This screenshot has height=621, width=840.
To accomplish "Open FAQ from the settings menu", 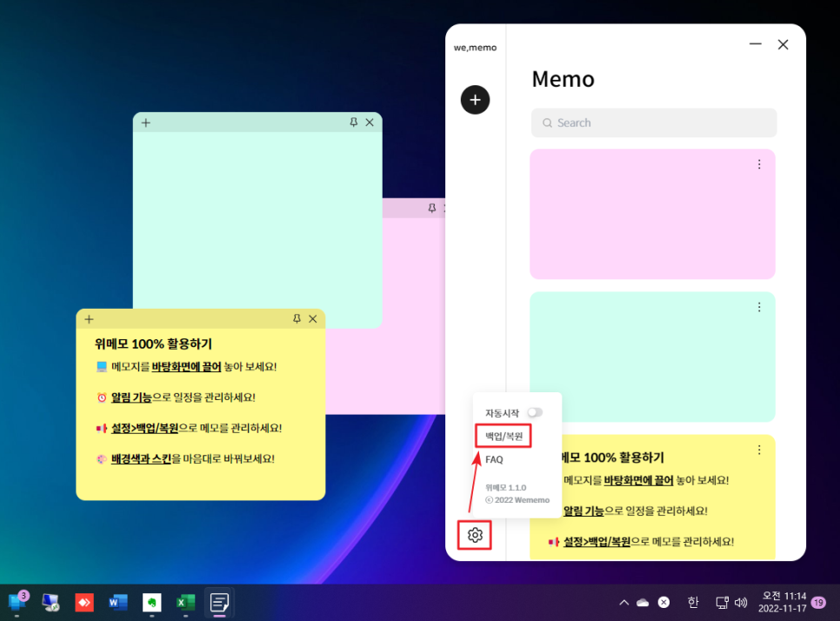I will (494, 460).
